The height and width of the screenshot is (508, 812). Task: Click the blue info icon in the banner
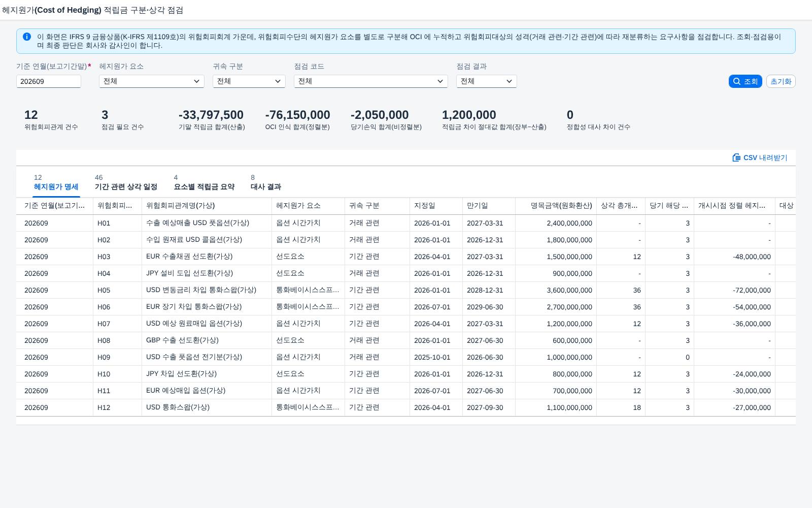[27, 37]
